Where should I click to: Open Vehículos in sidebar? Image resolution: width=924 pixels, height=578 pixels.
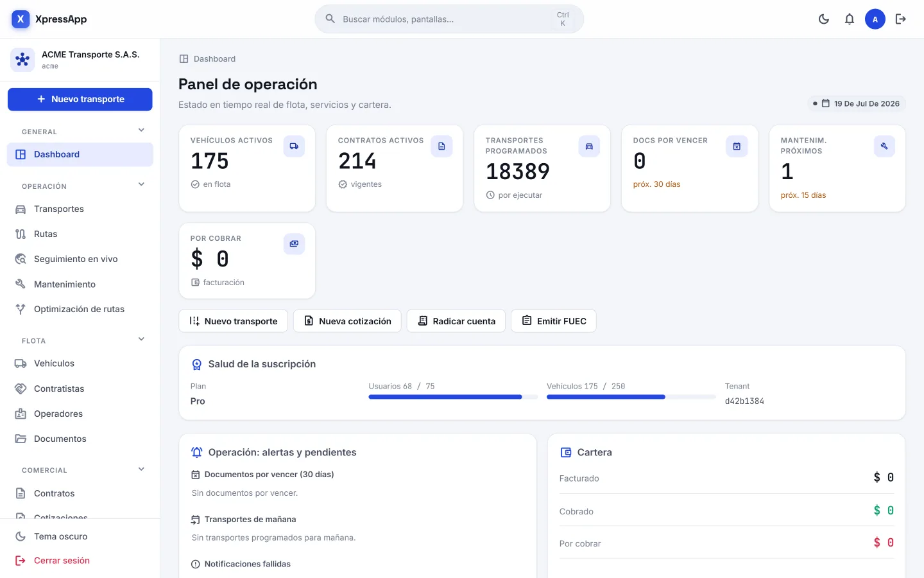pyautogui.click(x=80, y=363)
